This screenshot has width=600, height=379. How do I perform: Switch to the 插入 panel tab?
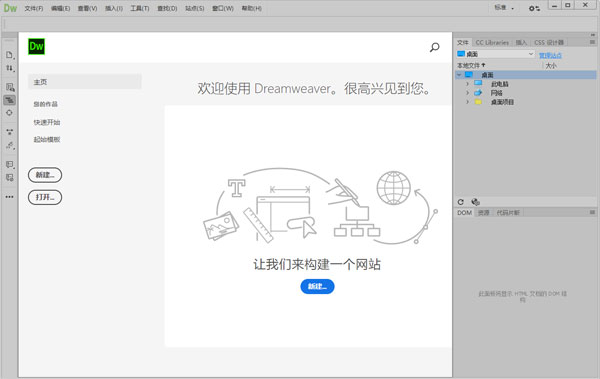coord(521,42)
